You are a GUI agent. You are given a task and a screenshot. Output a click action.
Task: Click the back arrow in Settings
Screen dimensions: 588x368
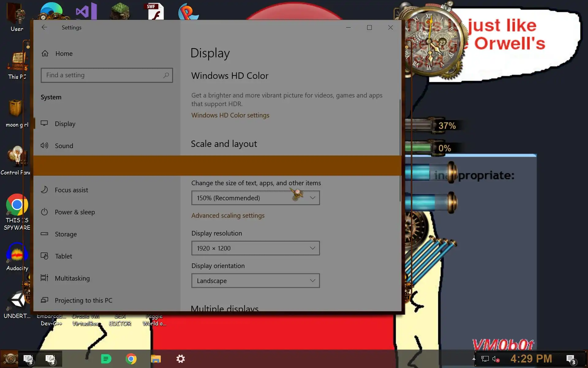click(x=44, y=27)
